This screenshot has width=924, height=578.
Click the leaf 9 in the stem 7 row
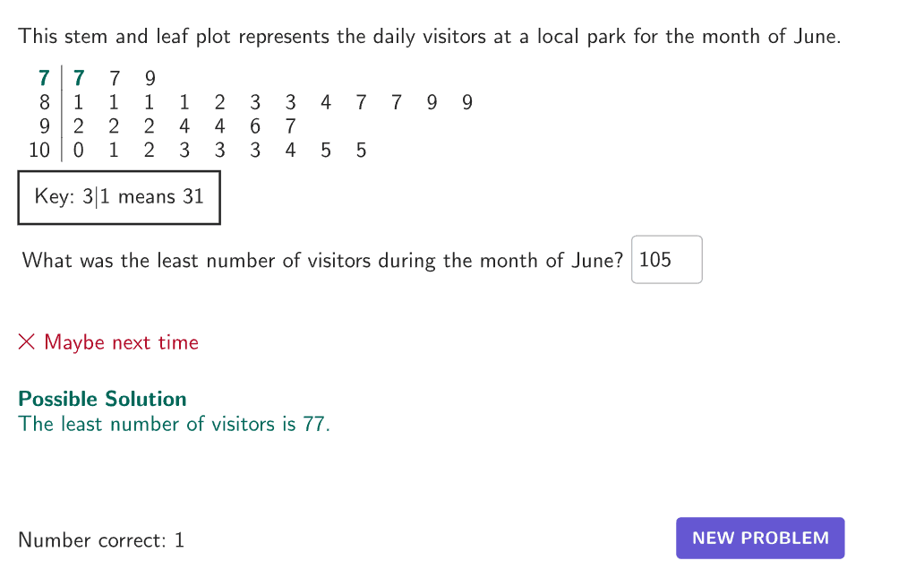(x=150, y=79)
